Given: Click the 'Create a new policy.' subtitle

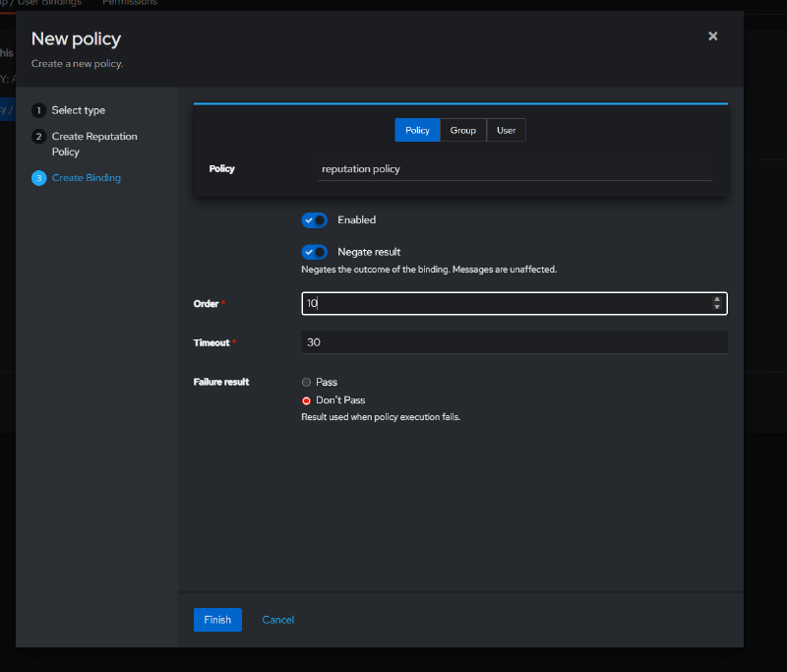Looking at the screenshot, I should point(78,64).
